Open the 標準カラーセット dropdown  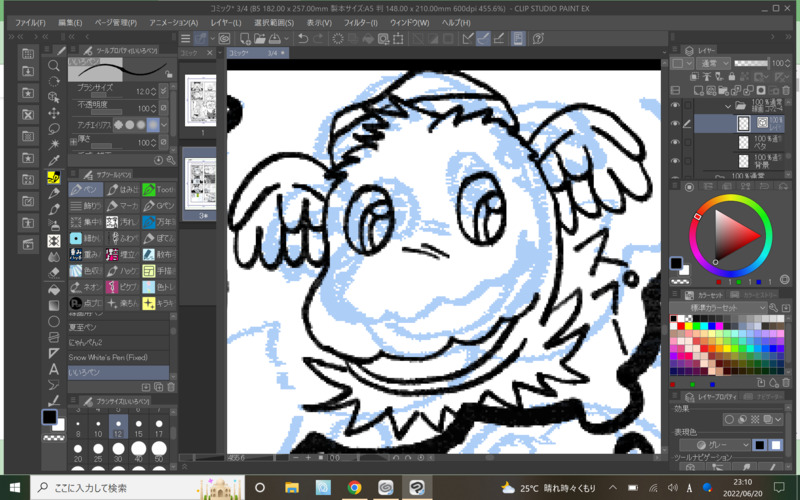click(718, 308)
